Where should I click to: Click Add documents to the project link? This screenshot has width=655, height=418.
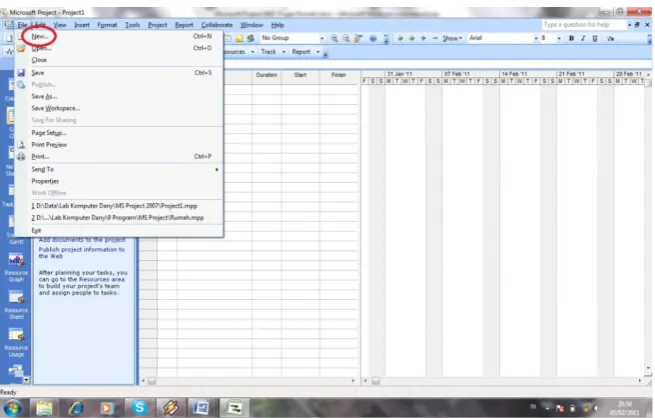(82, 240)
